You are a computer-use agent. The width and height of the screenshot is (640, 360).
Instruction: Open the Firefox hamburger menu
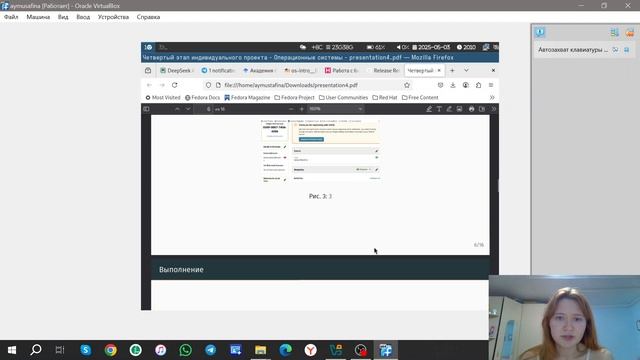(491, 85)
